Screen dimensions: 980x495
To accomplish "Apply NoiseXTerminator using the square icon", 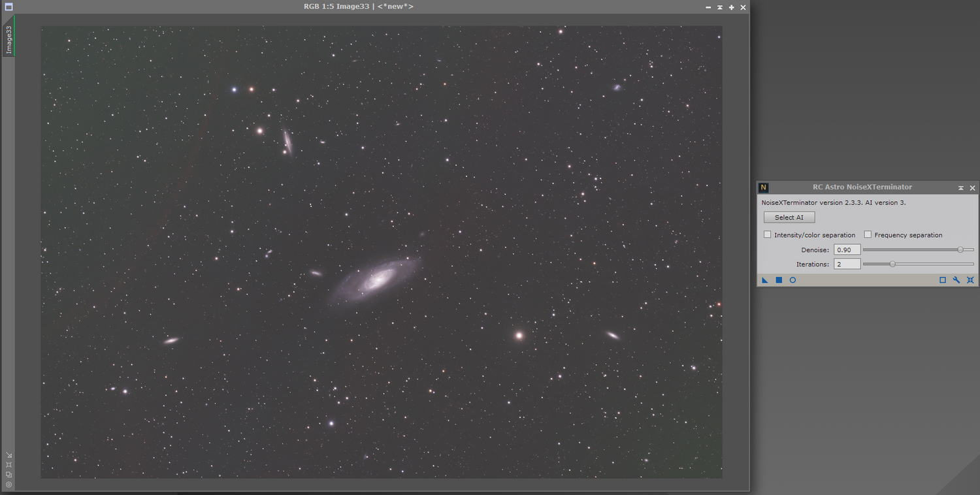I will 779,280.
